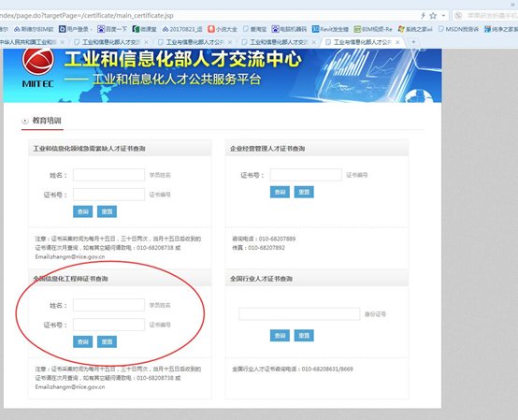Open the MSDN我告诉 bookmark

(458, 29)
